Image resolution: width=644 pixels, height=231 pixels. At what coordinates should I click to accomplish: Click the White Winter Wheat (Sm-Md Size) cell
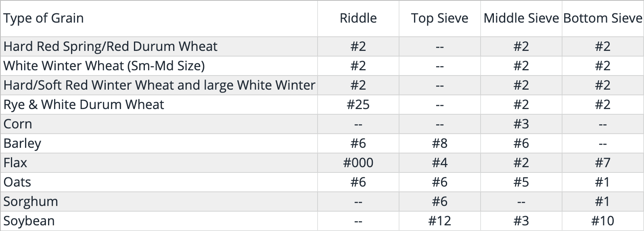(x=104, y=66)
